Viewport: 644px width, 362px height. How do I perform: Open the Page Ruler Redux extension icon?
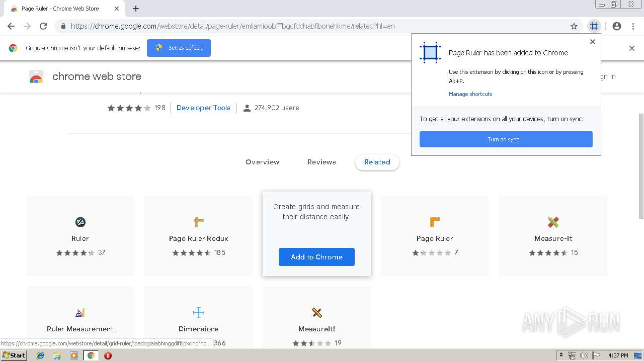[x=199, y=222]
